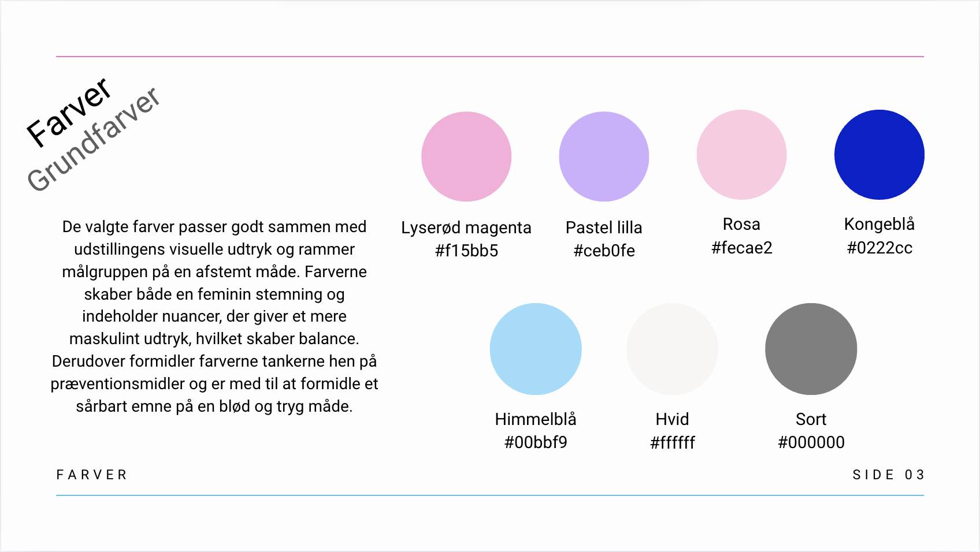Click the #fecae2 hex code label

[741, 248]
